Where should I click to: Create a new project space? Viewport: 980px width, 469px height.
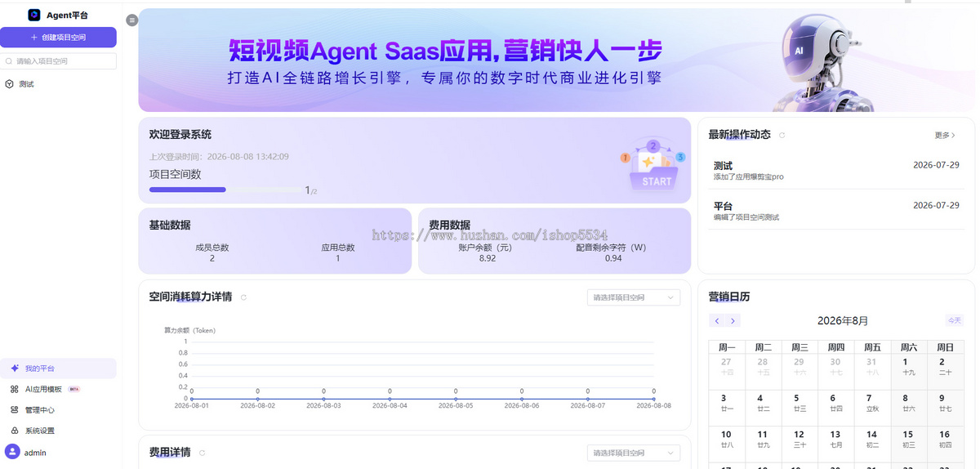point(58,37)
